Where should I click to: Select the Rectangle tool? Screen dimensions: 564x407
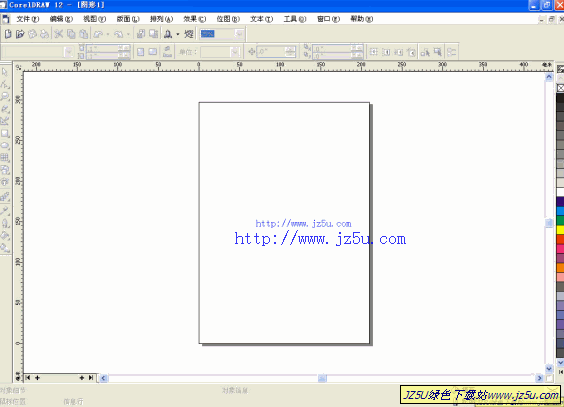(5, 133)
